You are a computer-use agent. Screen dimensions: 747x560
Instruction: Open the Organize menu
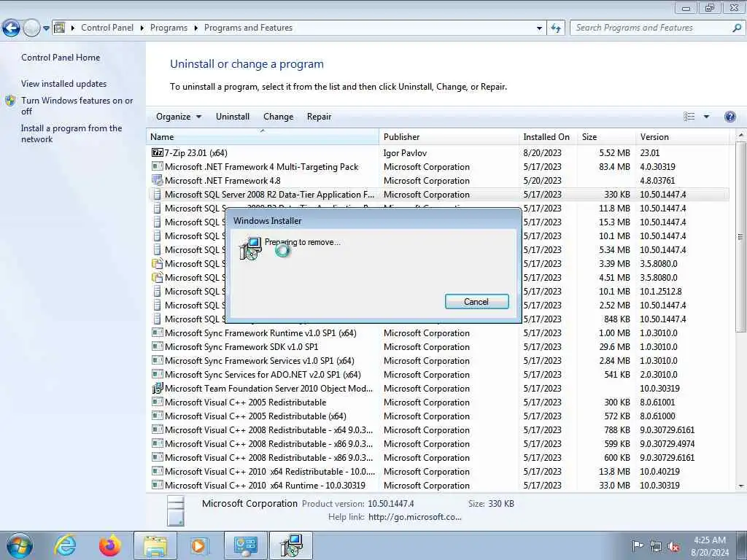(x=179, y=117)
